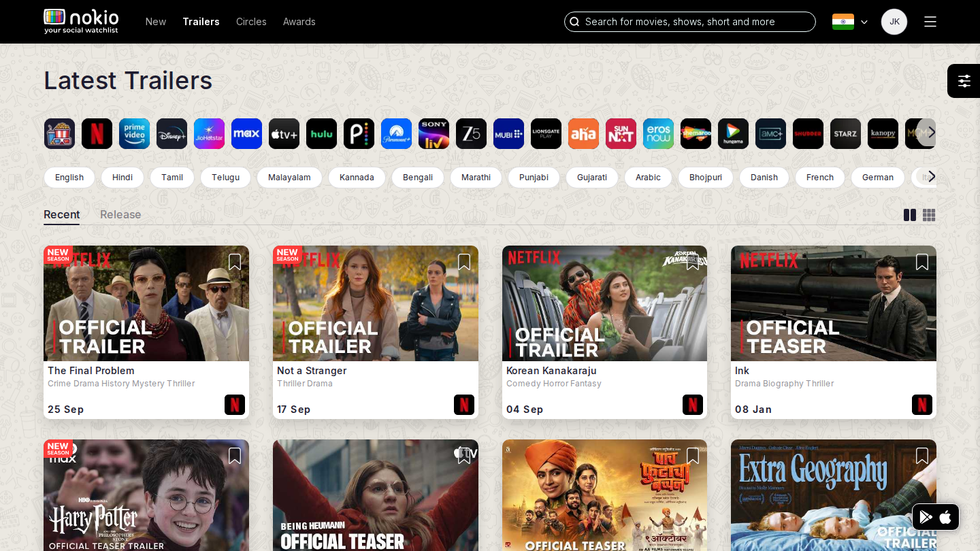The image size is (980, 551).
Task: Filter trailers by German language
Action: tap(878, 178)
